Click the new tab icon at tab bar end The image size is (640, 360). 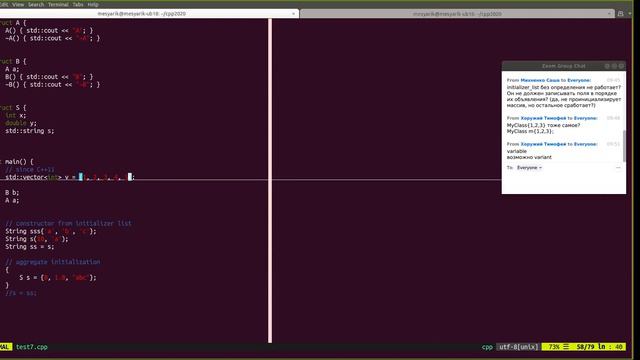[620, 13]
